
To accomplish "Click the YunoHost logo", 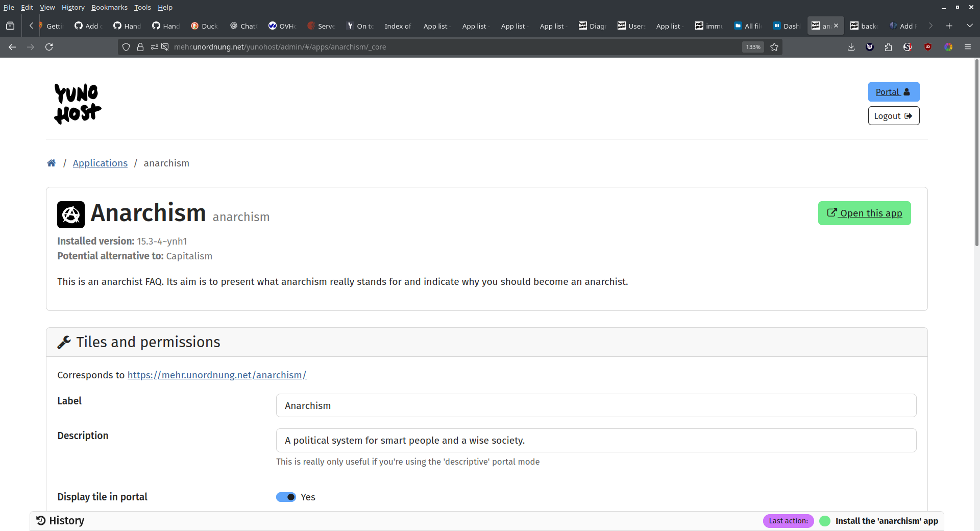I will click(78, 104).
